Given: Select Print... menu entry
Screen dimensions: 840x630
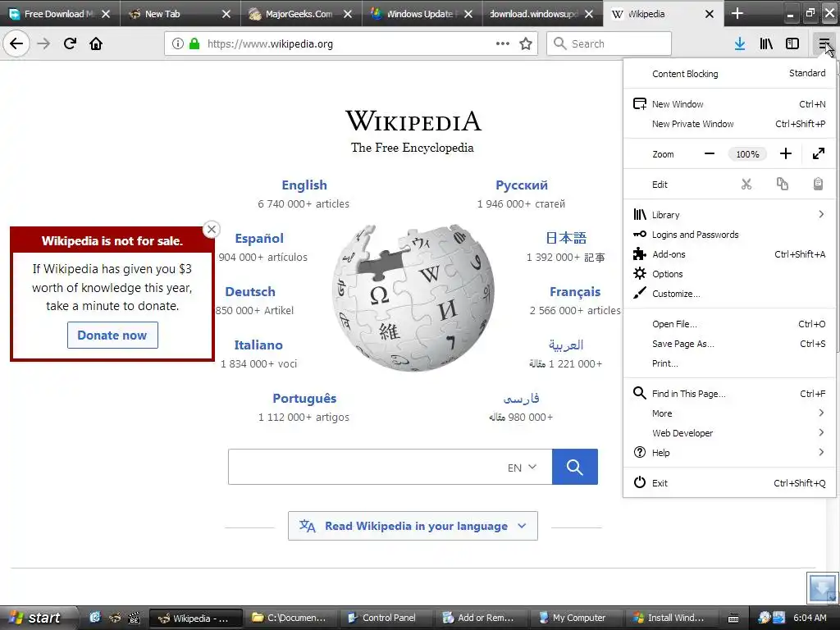Looking at the screenshot, I should (729, 363).
